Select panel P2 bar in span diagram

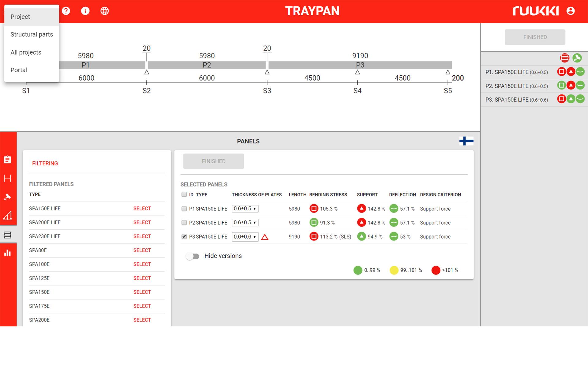pos(207,65)
